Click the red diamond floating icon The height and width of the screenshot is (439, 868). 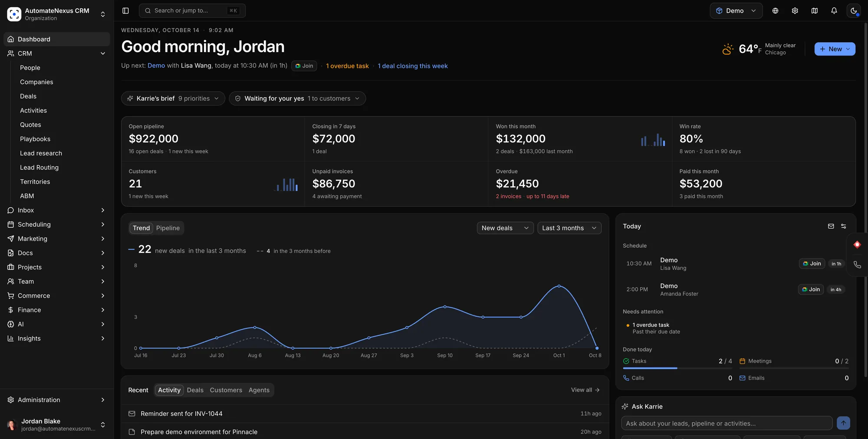pos(857,244)
